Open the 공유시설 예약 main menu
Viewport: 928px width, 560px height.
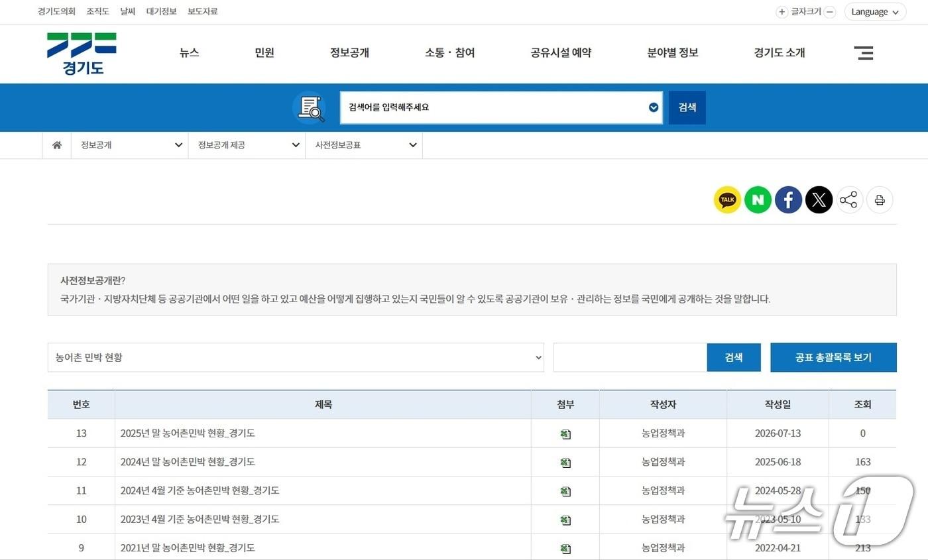click(x=561, y=53)
